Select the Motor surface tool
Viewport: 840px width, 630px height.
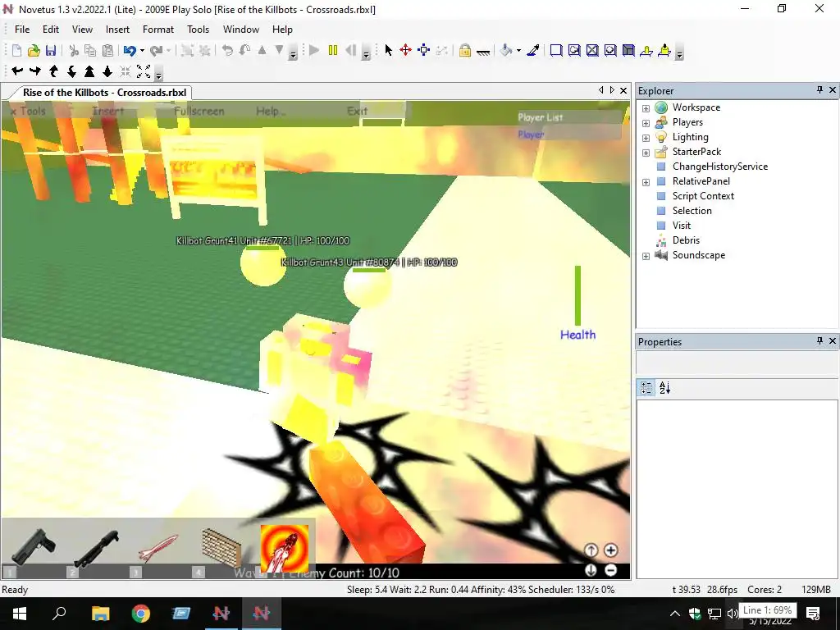tap(664, 50)
